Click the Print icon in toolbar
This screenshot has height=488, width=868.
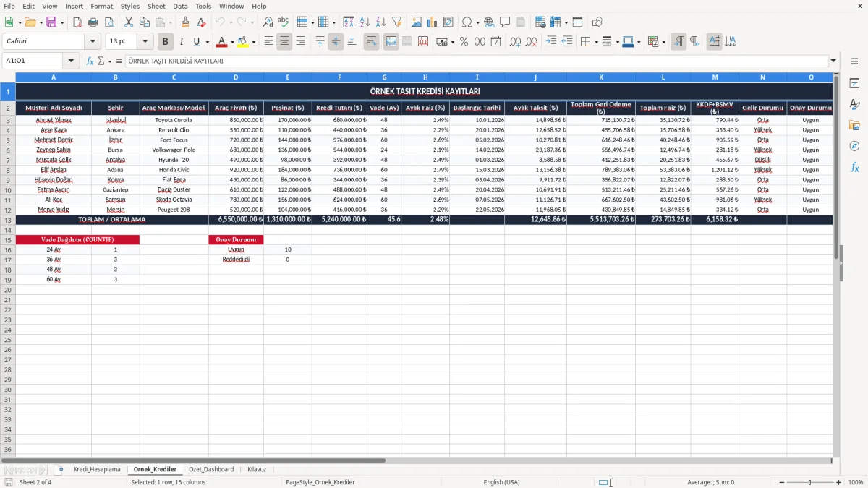tap(94, 22)
